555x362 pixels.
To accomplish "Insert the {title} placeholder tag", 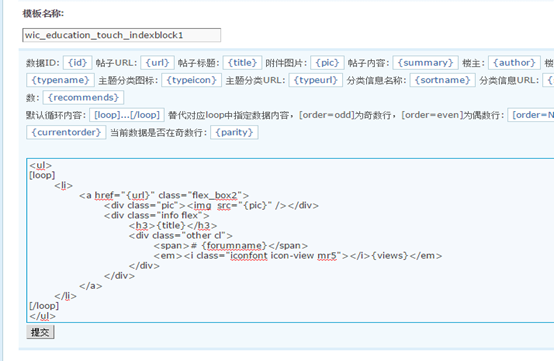I will coord(242,63).
